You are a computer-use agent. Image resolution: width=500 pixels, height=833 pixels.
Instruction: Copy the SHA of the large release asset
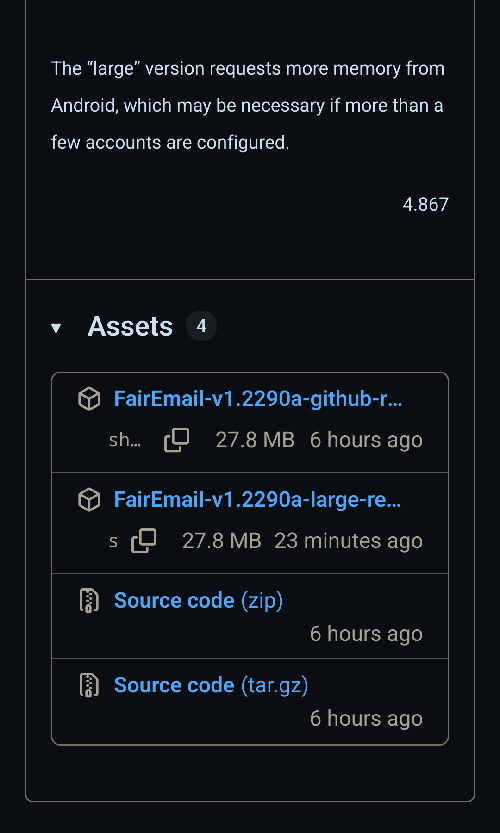(143, 541)
